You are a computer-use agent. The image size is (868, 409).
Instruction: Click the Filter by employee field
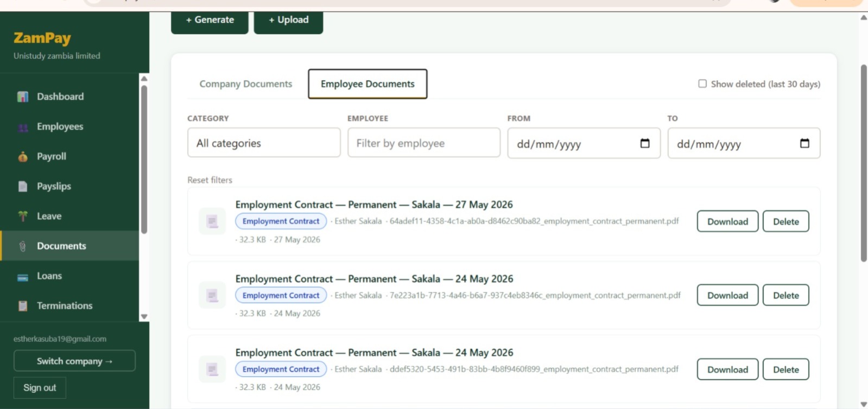point(424,143)
